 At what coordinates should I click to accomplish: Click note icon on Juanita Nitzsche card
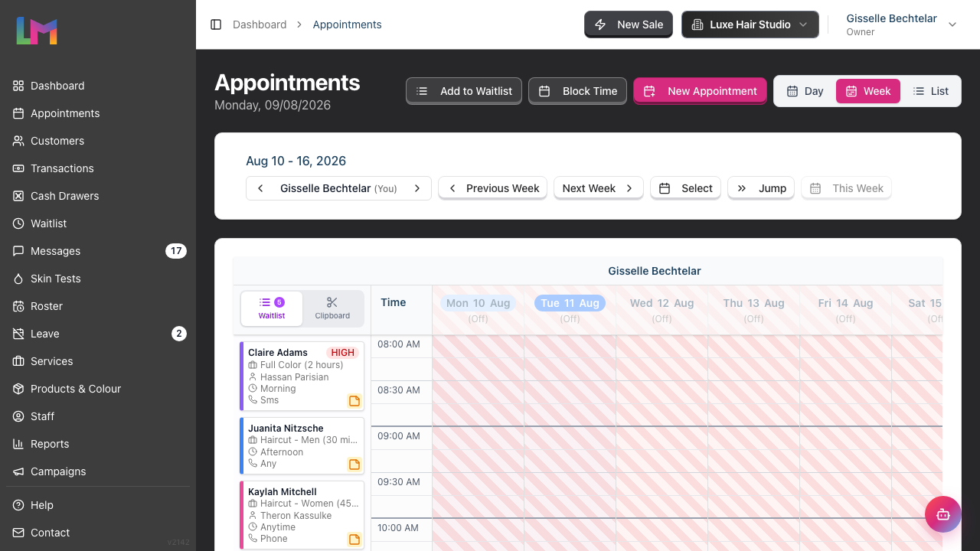pyautogui.click(x=354, y=465)
